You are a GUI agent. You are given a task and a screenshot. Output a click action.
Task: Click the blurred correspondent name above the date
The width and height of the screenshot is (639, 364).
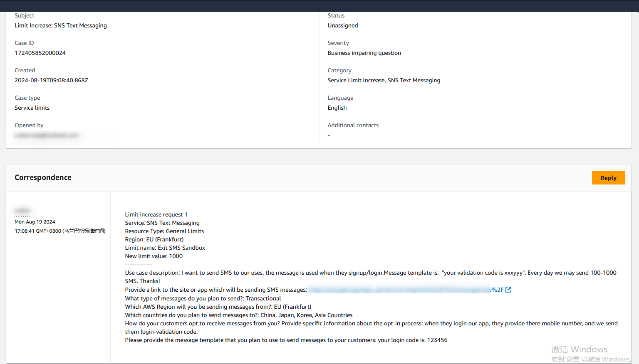22,211
